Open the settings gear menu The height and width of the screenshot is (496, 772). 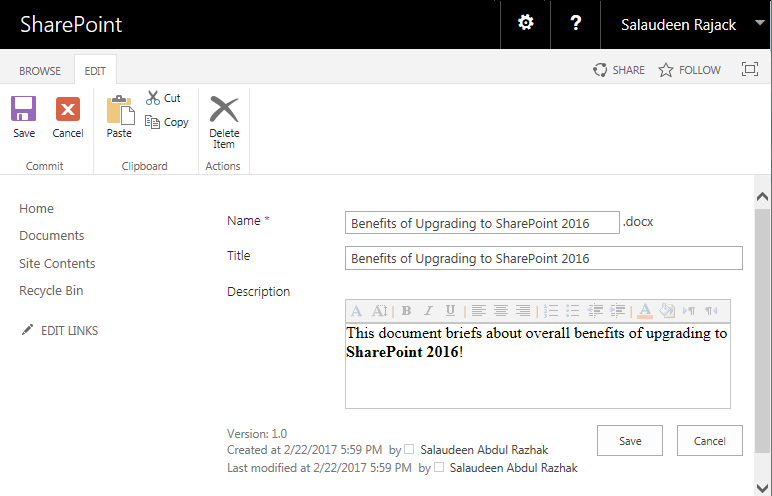(526, 23)
